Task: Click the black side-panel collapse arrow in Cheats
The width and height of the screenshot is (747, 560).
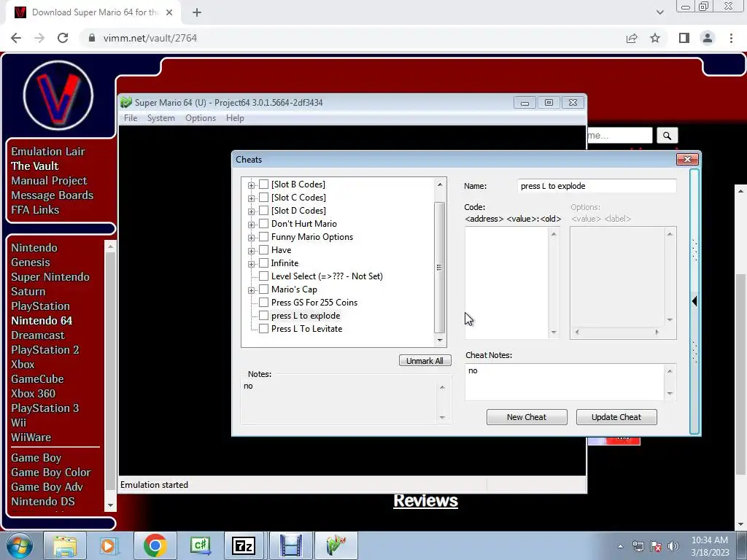Action: click(694, 301)
